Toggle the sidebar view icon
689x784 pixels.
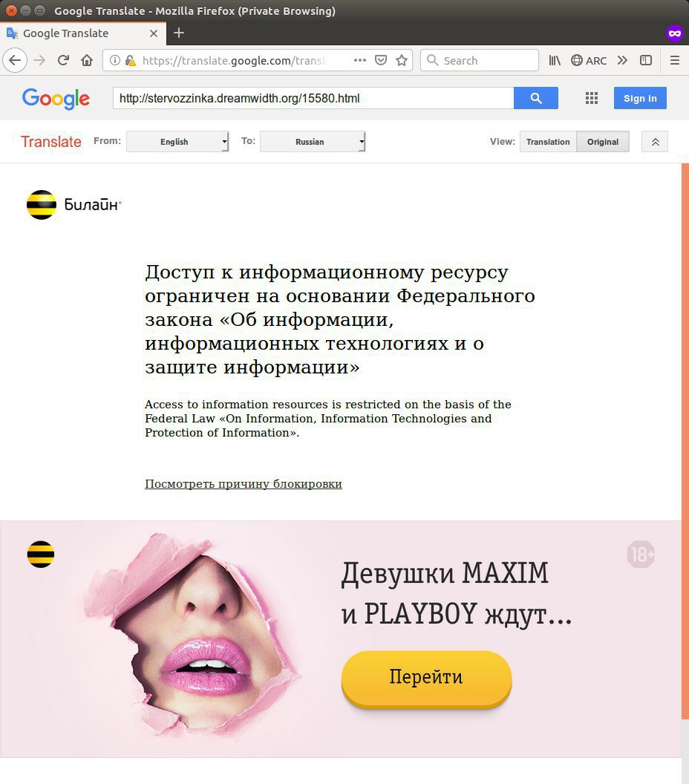tap(646, 60)
